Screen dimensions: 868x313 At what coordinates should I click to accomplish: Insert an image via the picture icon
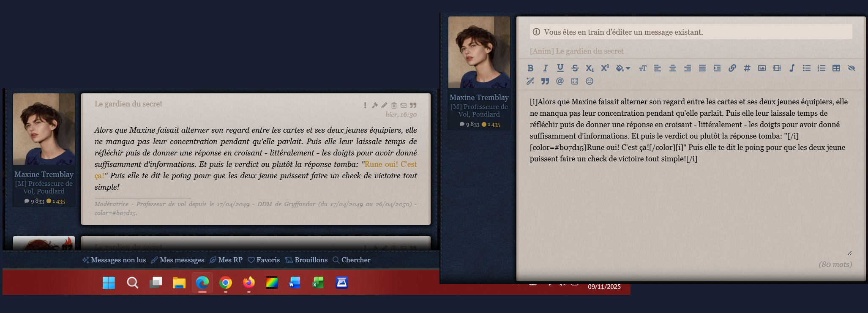coord(762,68)
